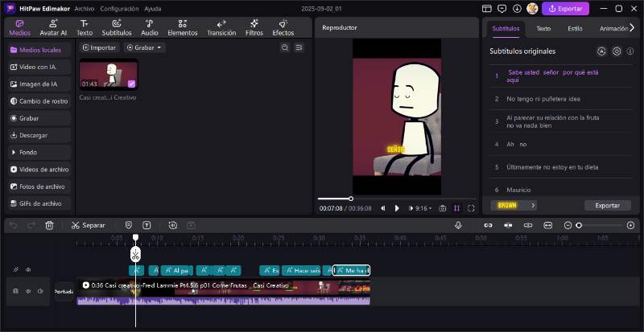Open the layout switcher icon in title bar

click(487, 9)
